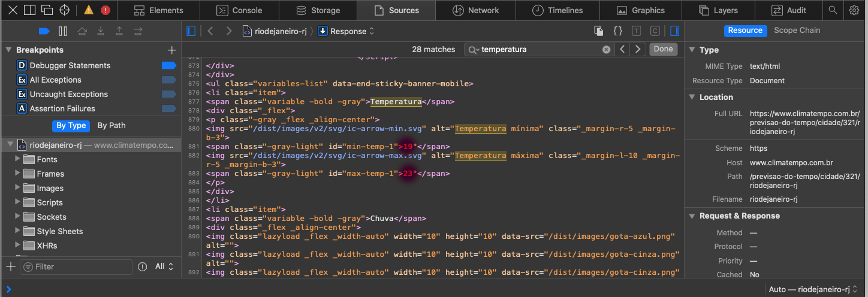
Task: Open the All resource-type filter dropdown
Action: pos(164,266)
